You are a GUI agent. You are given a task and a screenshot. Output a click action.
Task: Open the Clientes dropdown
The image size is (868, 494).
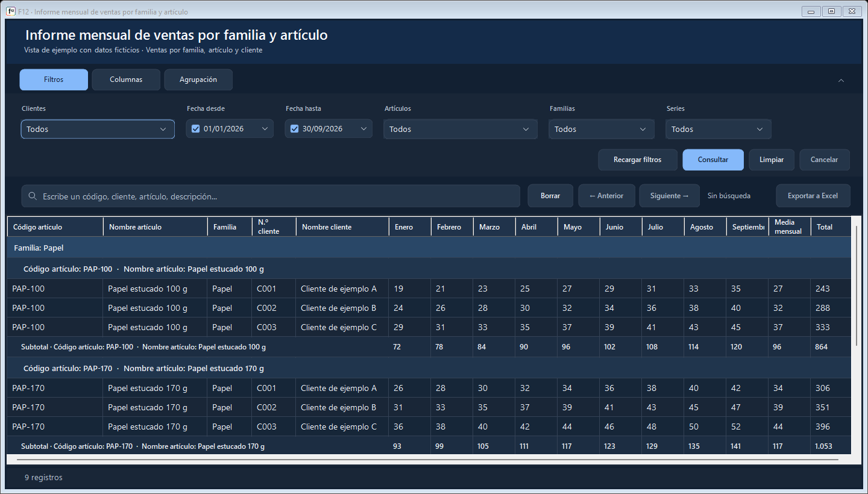(98, 129)
